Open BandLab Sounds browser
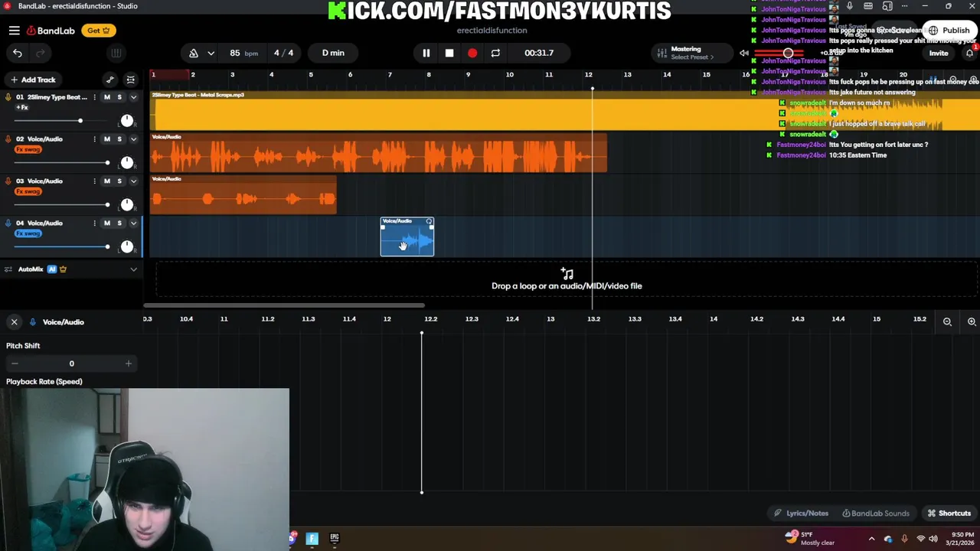This screenshot has width=980, height=551. (875, 514)
